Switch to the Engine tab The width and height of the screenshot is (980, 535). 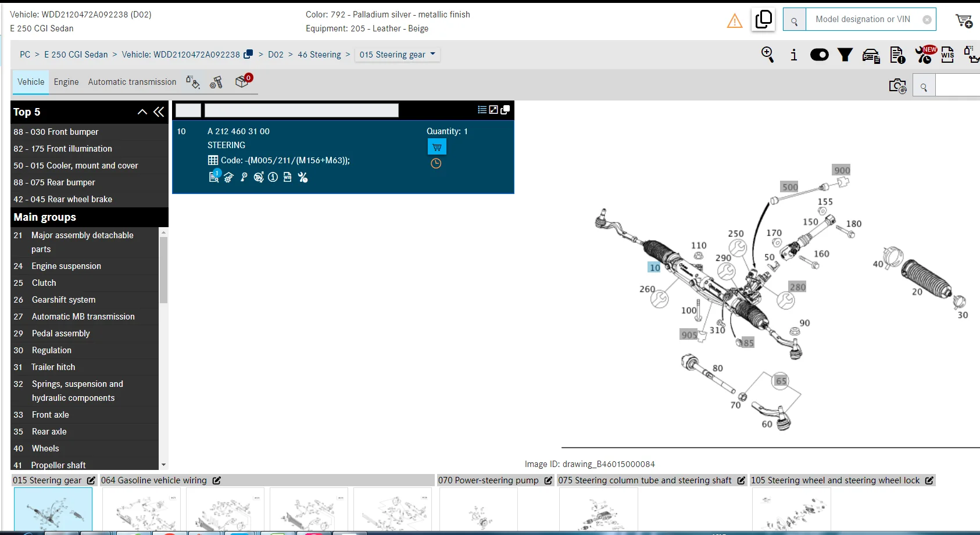pos(66,82)
